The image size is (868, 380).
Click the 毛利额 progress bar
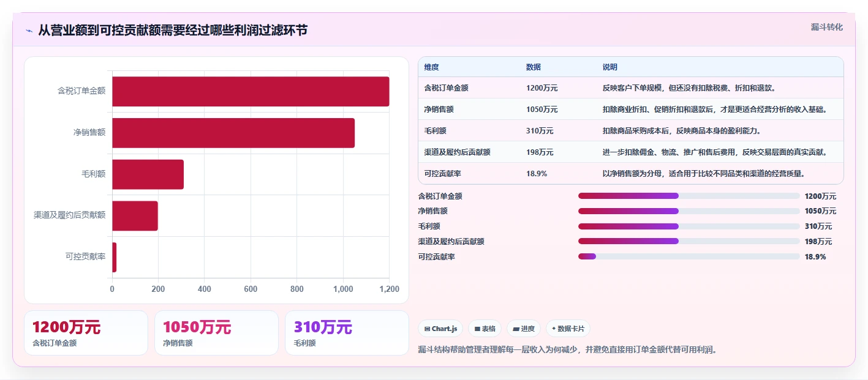689,226
